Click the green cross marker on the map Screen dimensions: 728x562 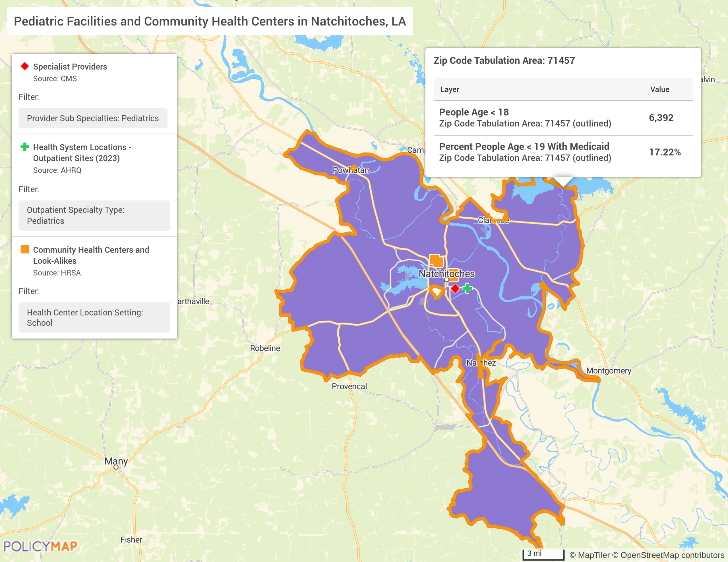coord(467,288)
